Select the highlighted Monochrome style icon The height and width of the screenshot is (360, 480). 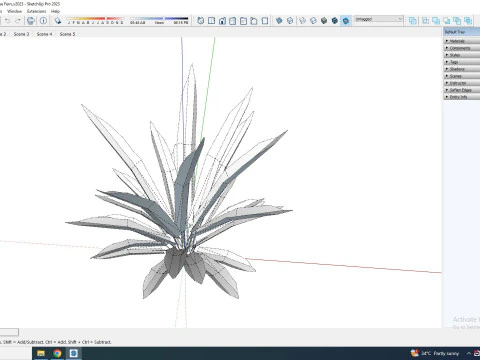[346, 21]
